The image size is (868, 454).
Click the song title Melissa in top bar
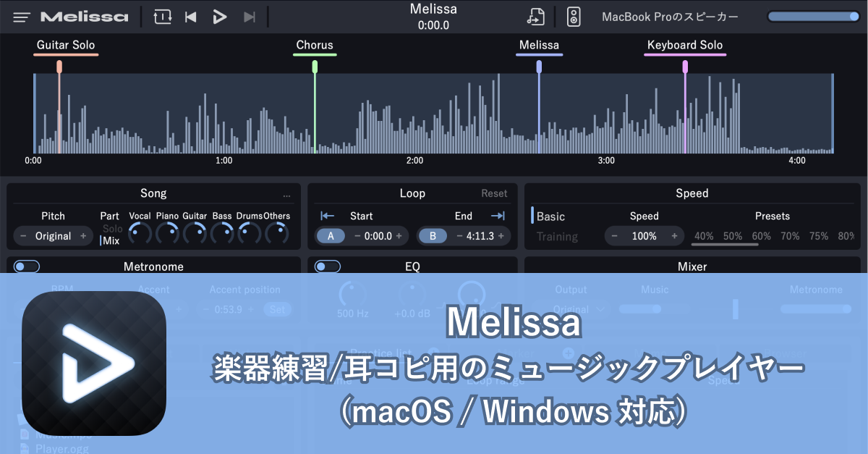(433, 9)
